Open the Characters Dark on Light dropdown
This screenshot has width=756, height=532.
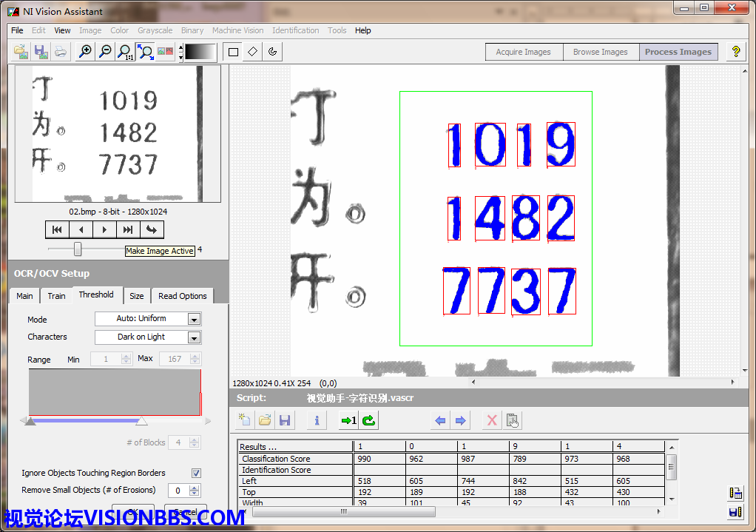coord(194,337)
